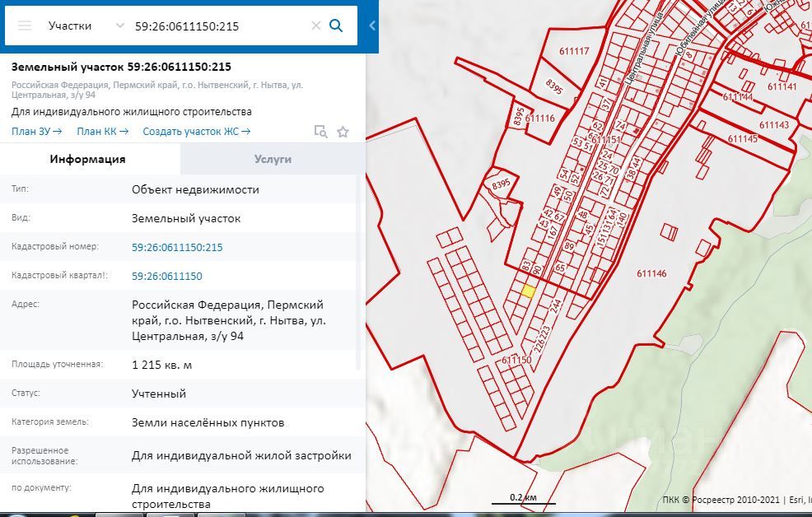Clear the search field with X icon
Image resolution: width=812 pixels, height=517 pixels.
pyautogui.click(x=315, y=26)
